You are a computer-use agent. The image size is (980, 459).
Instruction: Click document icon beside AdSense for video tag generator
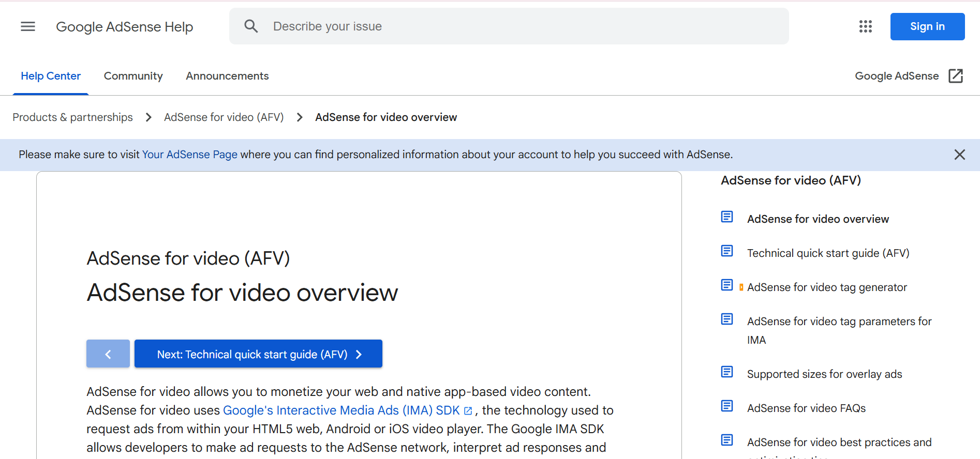click(x=727, y=285)
